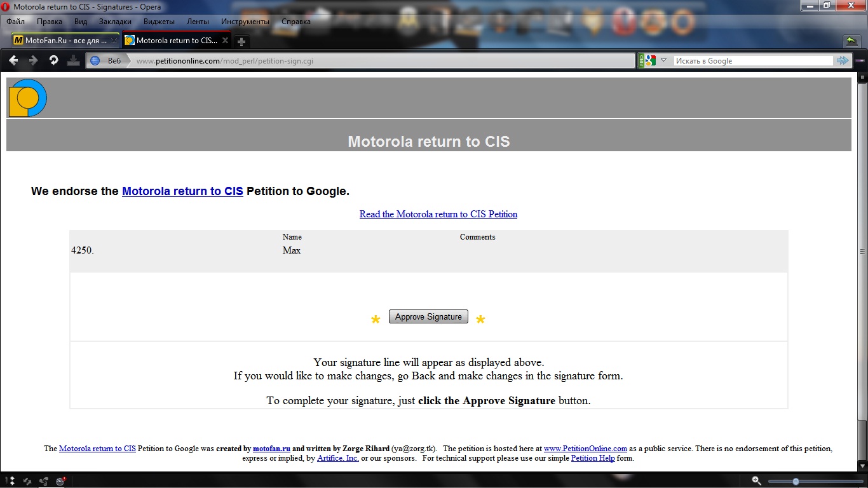
Task: Click the Approve Signature button
Action: pos(428,316)
